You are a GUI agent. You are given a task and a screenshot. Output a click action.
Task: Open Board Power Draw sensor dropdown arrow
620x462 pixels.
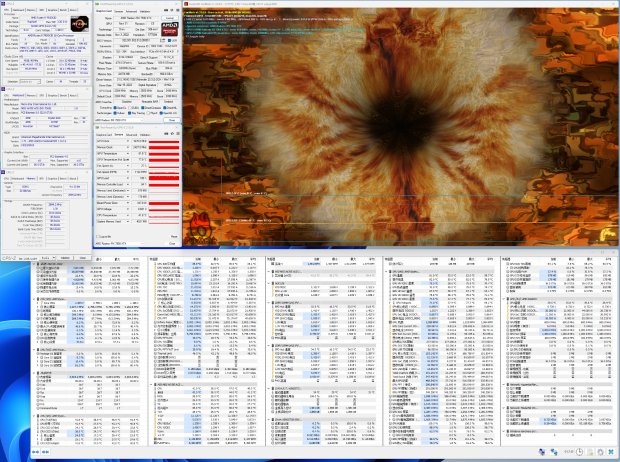tap(128, 203)
